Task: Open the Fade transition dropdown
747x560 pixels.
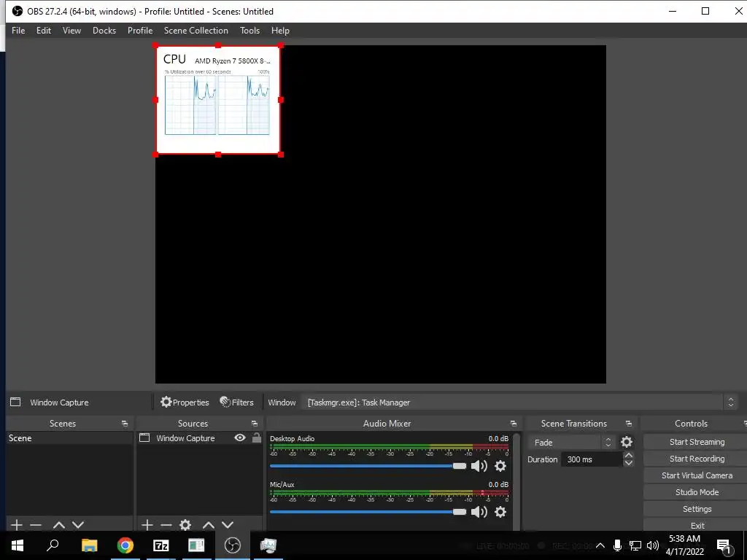Action: tap(570, 443)
